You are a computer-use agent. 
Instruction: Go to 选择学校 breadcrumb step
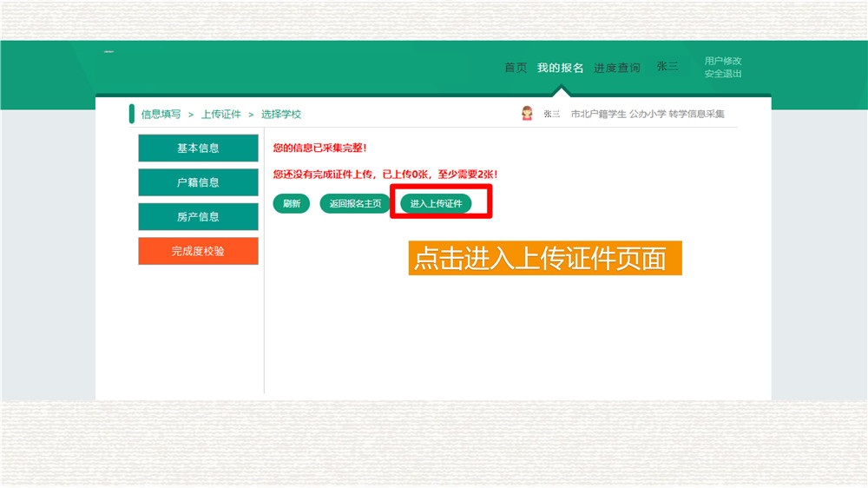pos(281,114)
